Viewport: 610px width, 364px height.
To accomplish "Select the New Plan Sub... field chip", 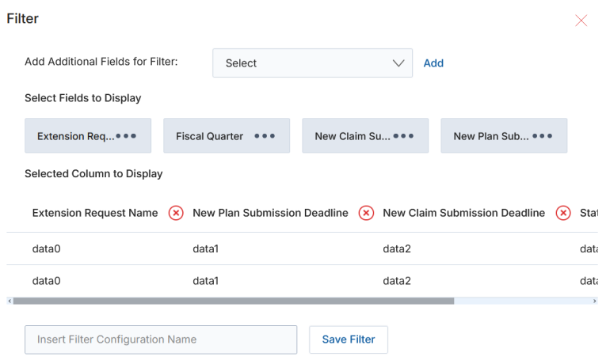I will 504,135.
